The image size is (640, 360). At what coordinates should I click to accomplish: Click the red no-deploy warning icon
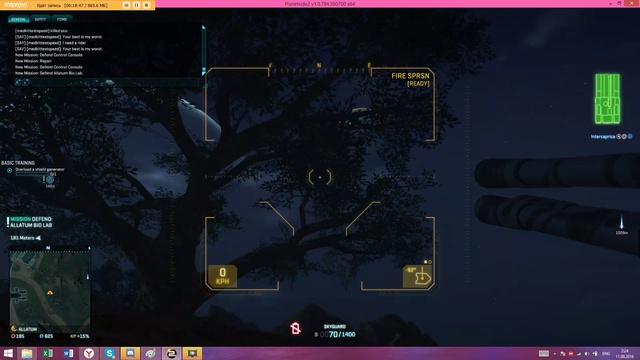tap(296, 328)
